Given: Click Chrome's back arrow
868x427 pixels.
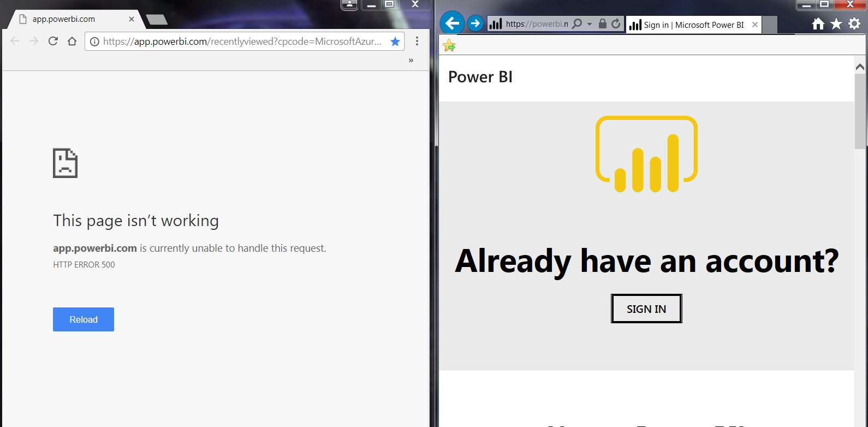Looking at the screenshot, I should coord(15,41).
